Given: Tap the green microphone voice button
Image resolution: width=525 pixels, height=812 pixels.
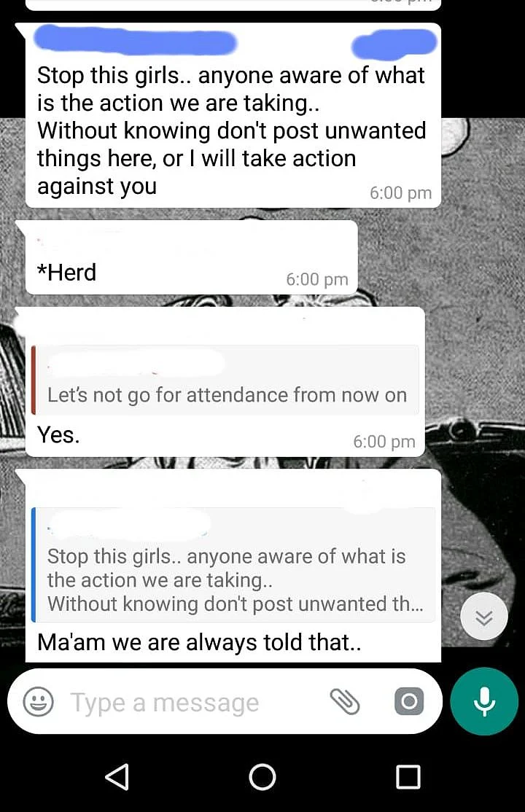Looking at the screenshot, I should (x=484, y=701).
